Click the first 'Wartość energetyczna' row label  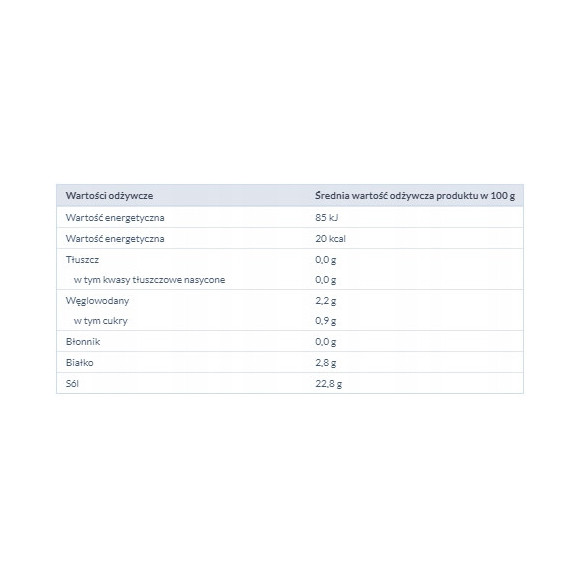tap(115, 218)
